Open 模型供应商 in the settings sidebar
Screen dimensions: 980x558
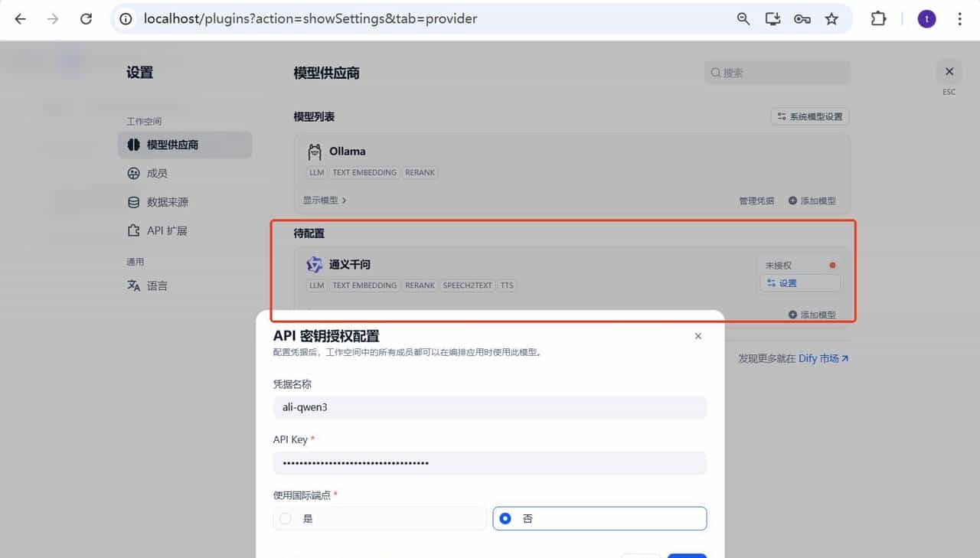[185, 145]
